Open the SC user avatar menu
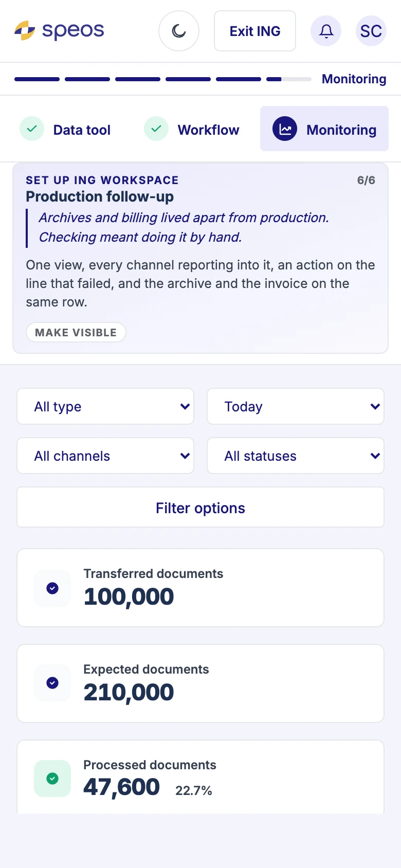401x868 pixels. tap(371, 31)
